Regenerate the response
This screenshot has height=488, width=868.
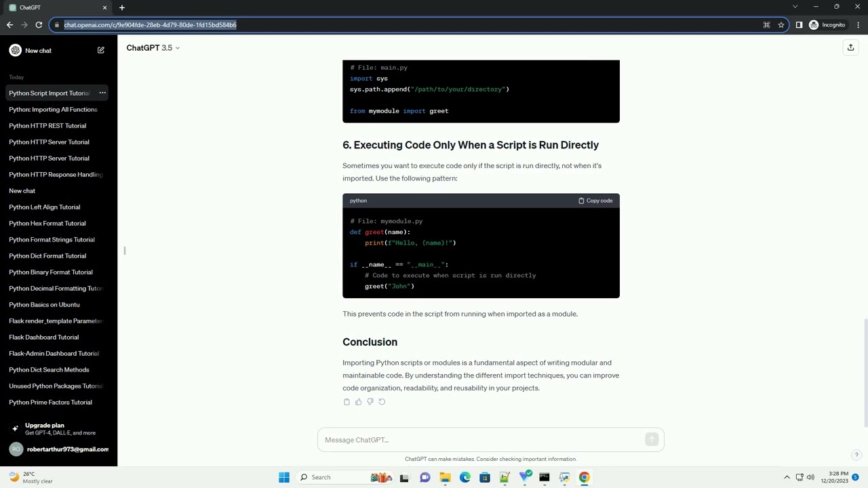(382, 402)
